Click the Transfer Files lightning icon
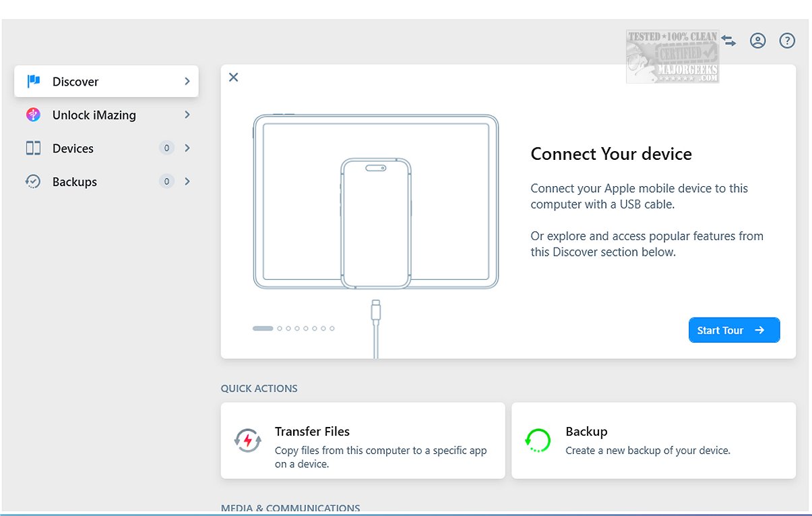 248,440
